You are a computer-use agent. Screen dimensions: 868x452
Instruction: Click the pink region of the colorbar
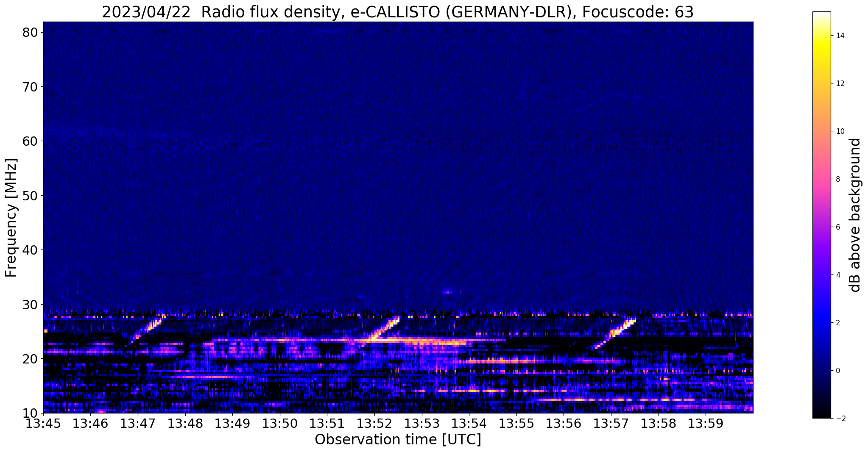(x=821, y=182)
